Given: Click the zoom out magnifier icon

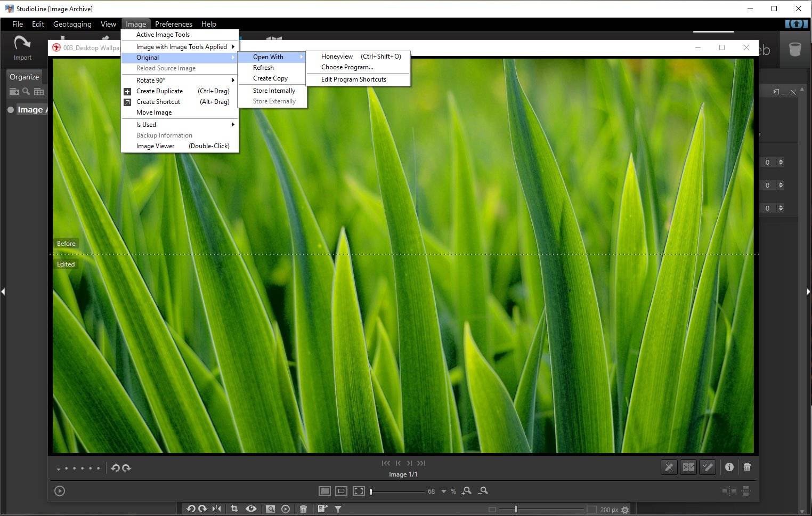Looking at the screenshot, I should pos(483,491).
